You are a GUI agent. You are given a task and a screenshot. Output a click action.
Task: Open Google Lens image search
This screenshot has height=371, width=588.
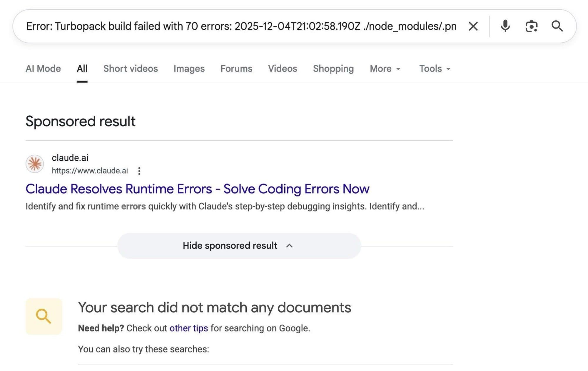click(x=532, y=26)
